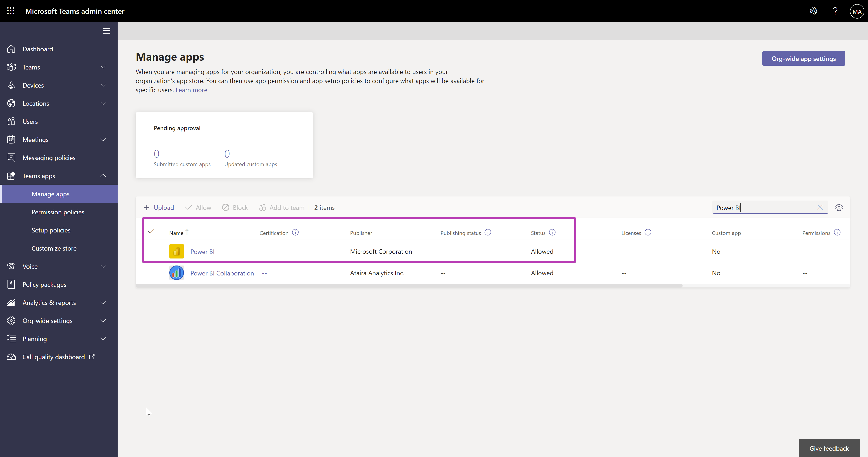Clear the Power BI search input
This screenshot has height=457, width=868.
click(x=820, y=208)
